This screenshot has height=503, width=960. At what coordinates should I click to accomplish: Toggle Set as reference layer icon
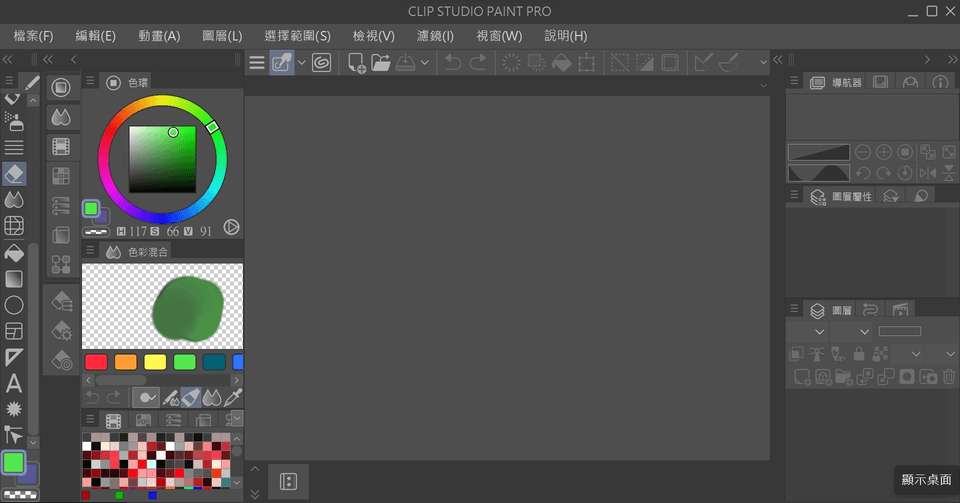pos(817,354)
